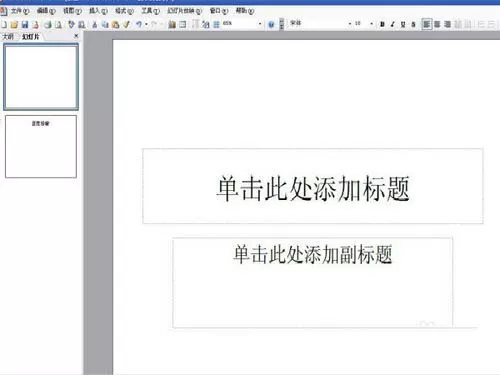Close the slides pane with its X button

click(x=76, y=36)
